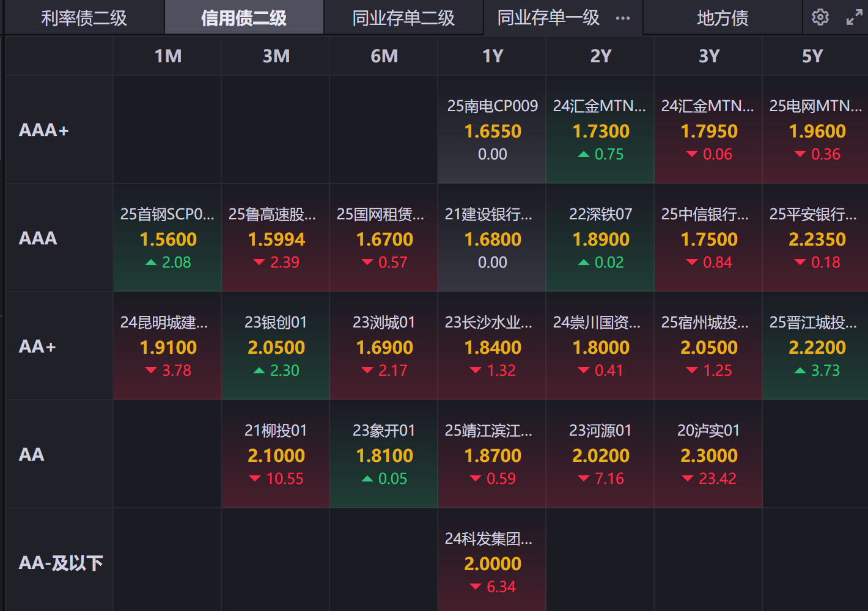Screen dimensions: 868x611
Task: Open the settings gear icon
Action: pos(820,17)
